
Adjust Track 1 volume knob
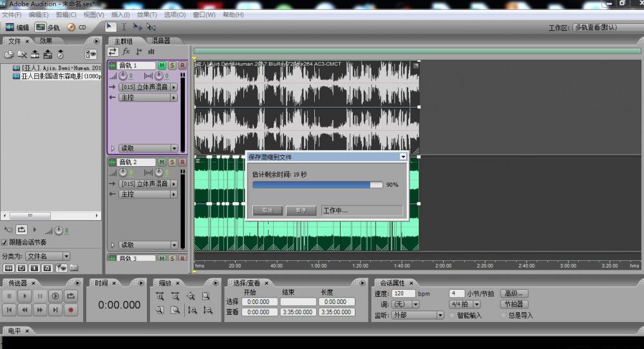(123, 76)
